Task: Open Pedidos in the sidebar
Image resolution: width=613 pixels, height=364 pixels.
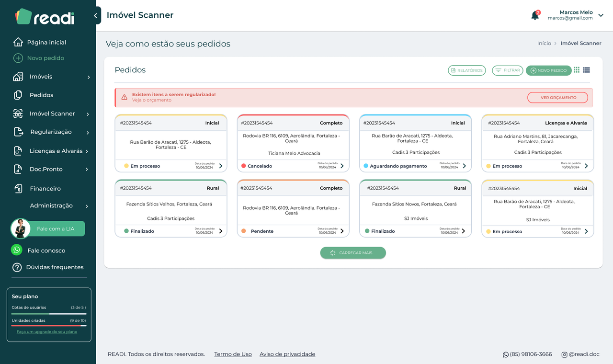Action: coord(41,95)
